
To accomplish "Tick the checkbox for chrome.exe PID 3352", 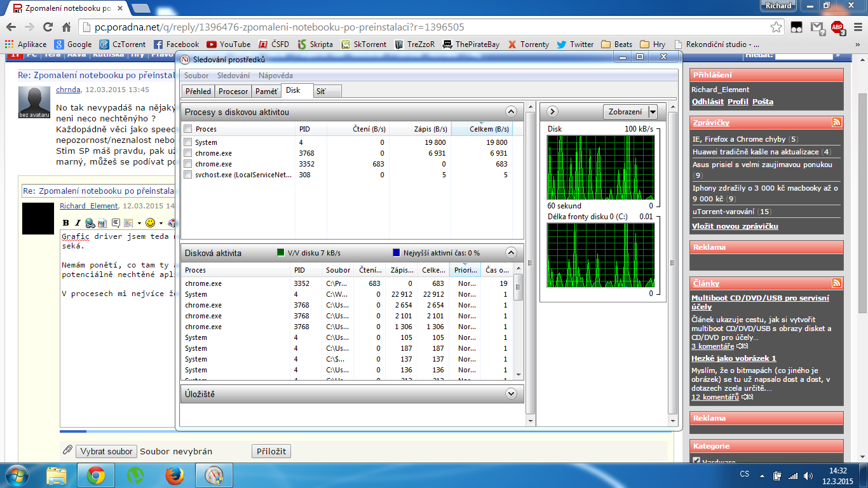I will 187,164.
